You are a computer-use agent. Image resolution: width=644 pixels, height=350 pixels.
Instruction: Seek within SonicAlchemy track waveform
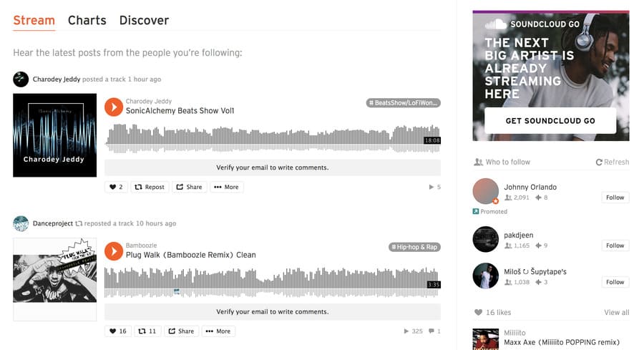pos(273,139)
